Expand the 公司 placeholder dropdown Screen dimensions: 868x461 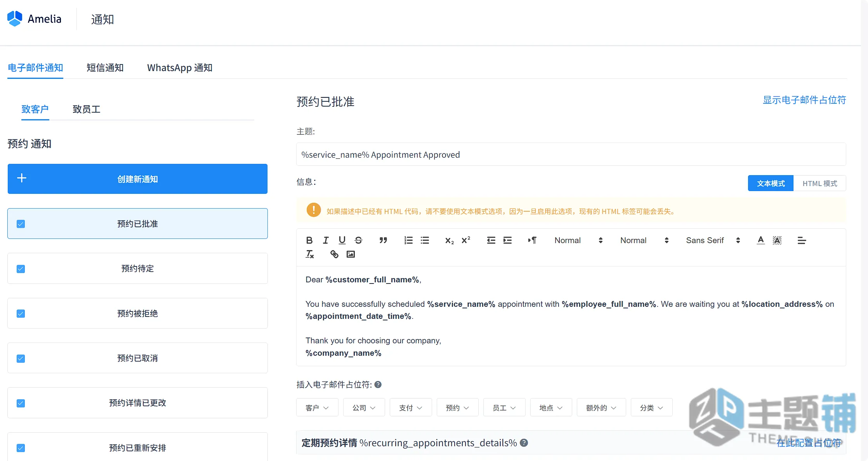point(364,407)
